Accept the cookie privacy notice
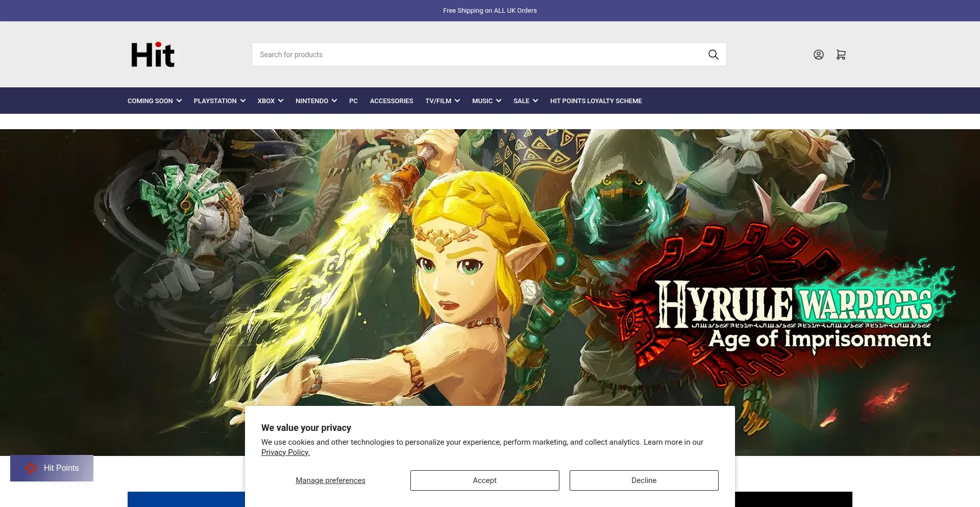Image resolution: width=980 pixels, height=507 pixels. [484, 480]
